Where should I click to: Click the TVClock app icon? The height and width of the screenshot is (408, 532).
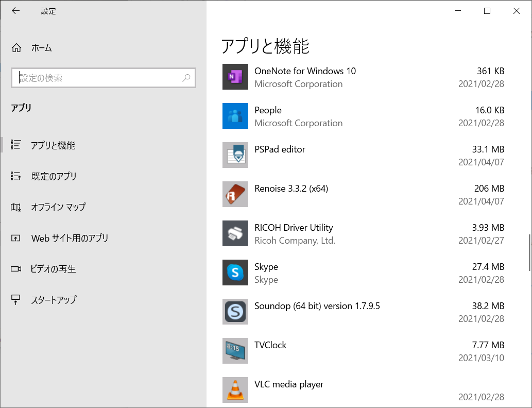click(235, 351)
